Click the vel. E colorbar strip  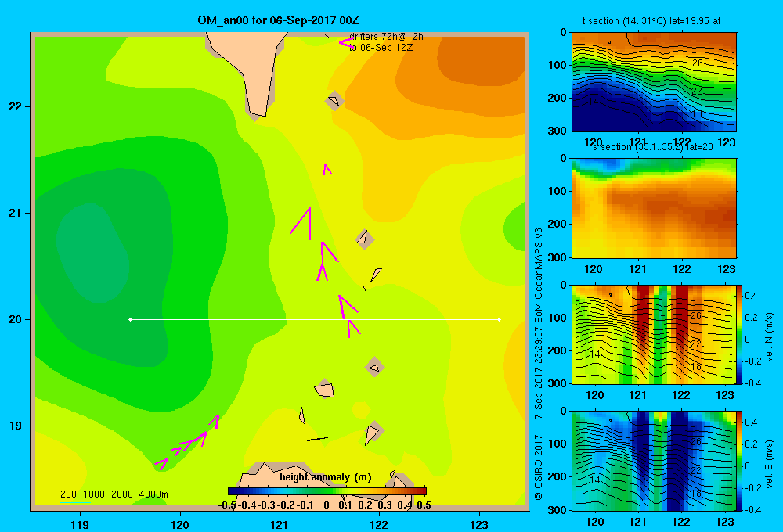pos(740,461)
